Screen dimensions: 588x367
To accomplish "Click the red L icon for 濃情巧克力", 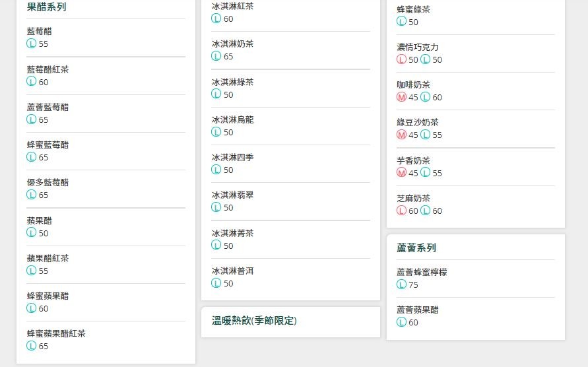I will (x=401, y=59).
